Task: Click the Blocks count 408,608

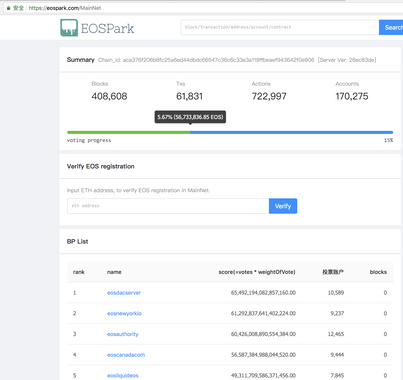Action: pos(109,96)
